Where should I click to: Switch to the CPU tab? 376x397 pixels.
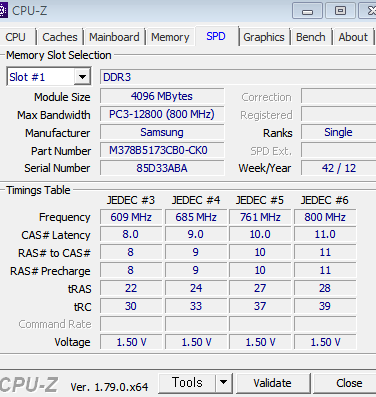coord(15,37)
